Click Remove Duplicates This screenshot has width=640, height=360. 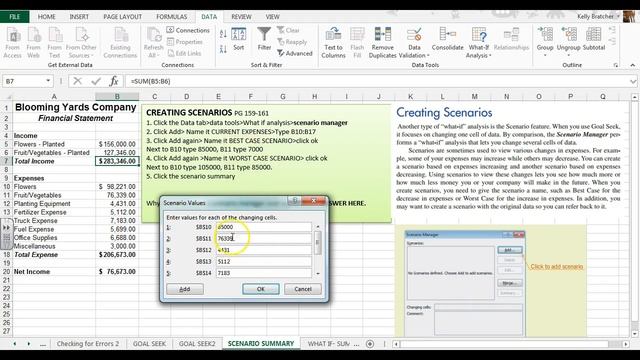point(382,42)
